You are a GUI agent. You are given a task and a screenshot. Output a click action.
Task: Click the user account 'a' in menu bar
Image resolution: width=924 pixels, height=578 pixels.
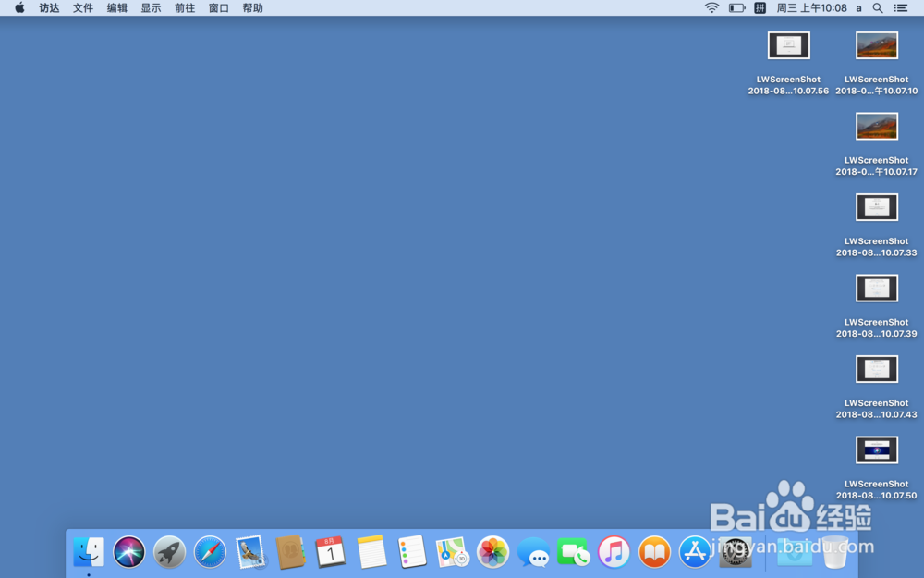coord(858,8)
